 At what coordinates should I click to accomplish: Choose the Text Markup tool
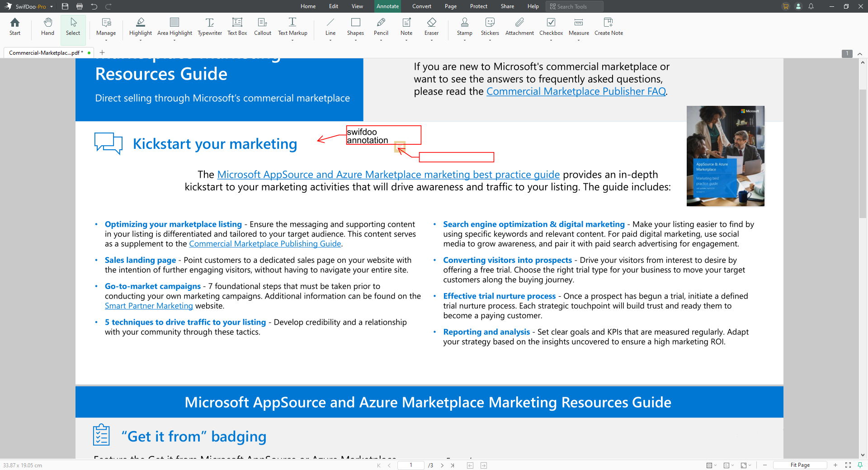(x=292, y=27)
